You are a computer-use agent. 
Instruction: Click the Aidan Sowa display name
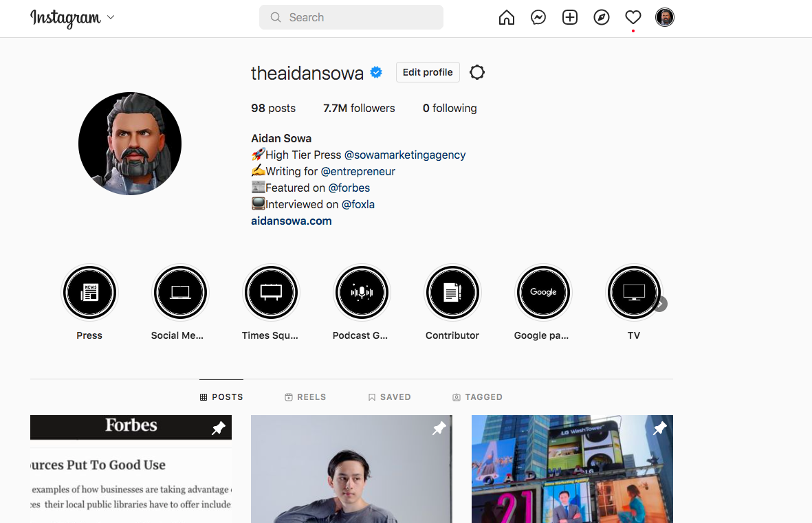[x=281, y=138]
